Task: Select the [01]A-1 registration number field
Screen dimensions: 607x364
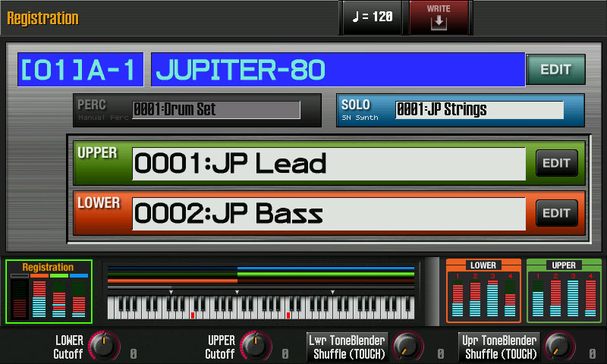Action: [80, 70]
